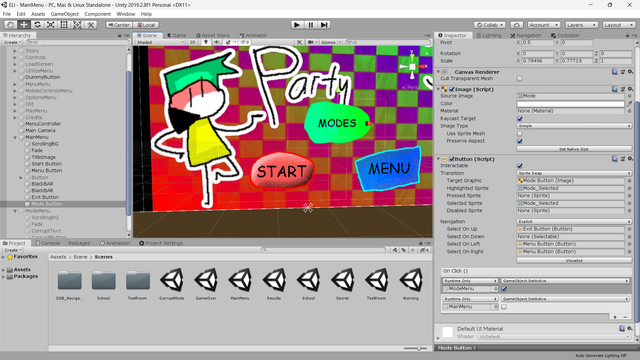Select Exit Button in hierarchy
Image resolution: width=640 pixels, height=360 pixels.
[45, 197]
